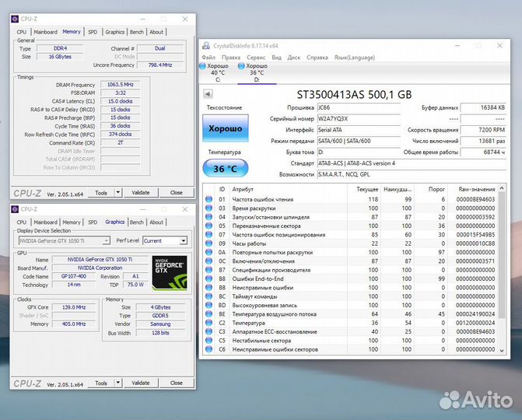The image size is (522, 420).
Task: Click Tools button in Graphics CPU-Z window
Action: (101, 383)
